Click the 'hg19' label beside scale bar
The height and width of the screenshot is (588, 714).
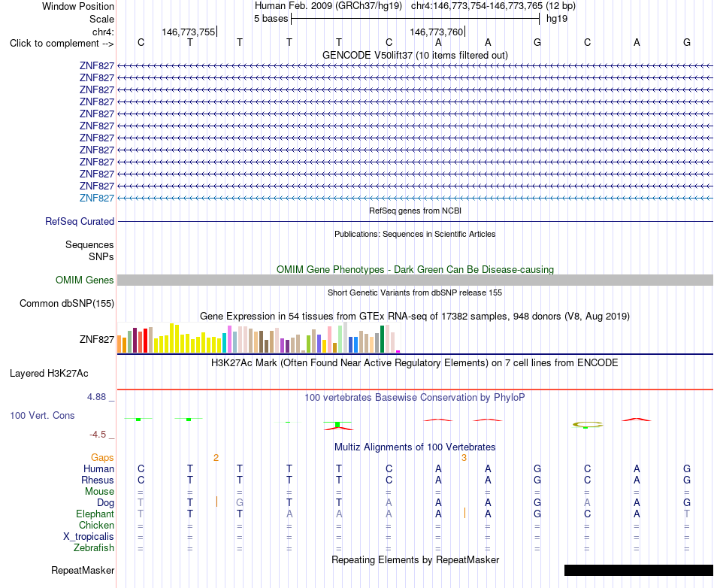point(557,19)
